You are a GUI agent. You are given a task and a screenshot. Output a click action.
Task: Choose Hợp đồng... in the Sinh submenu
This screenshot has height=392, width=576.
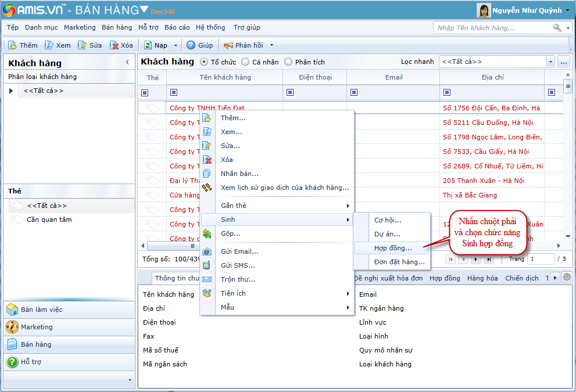pos(392,248)
